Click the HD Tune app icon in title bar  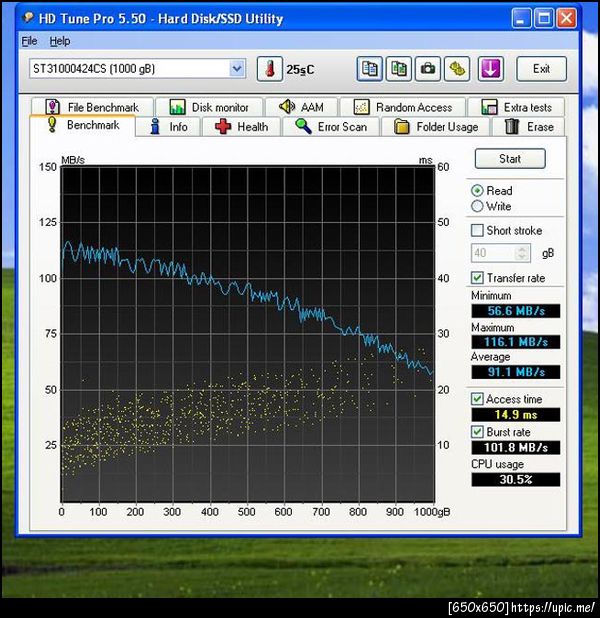click(28, 18)
